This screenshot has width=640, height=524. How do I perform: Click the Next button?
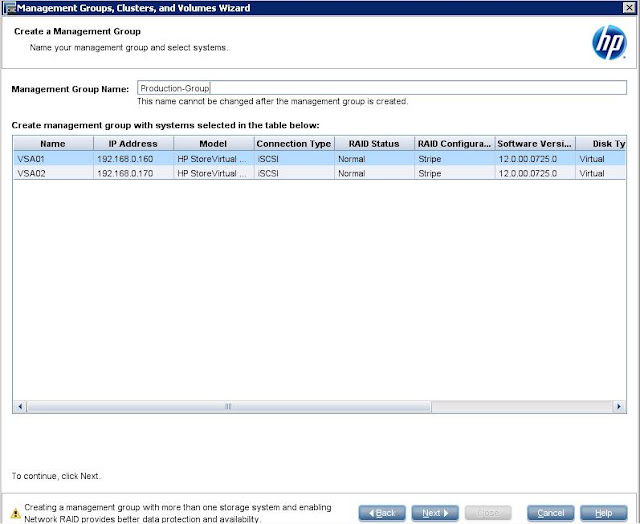[x=435, y=513]
